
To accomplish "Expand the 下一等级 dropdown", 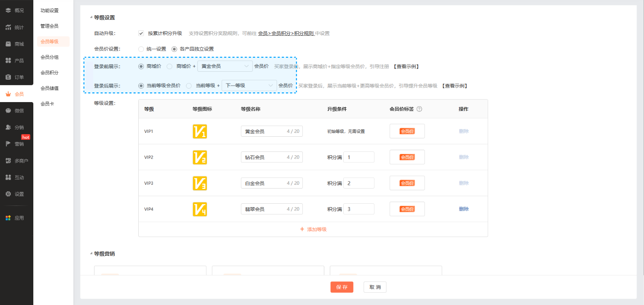I will [x=249, y=86].
